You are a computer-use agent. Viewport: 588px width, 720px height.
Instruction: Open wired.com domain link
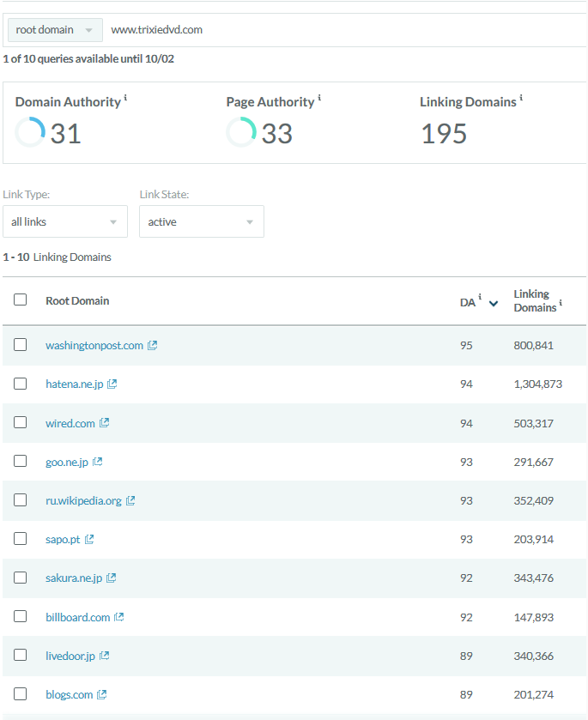70,423
